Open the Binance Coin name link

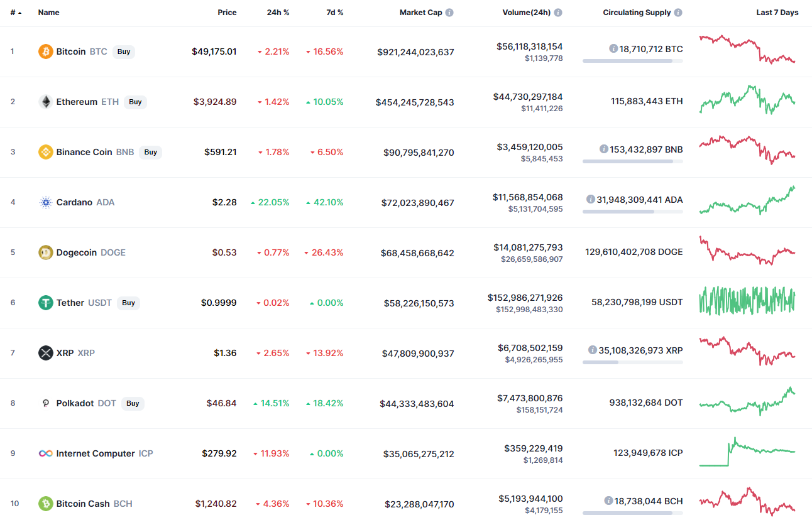point(84,152)
